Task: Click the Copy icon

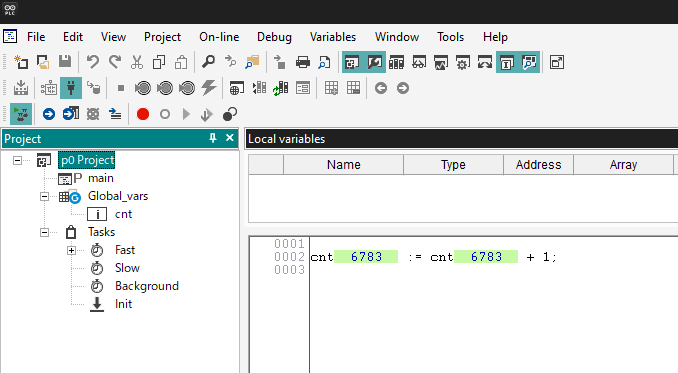Action: 159,62
